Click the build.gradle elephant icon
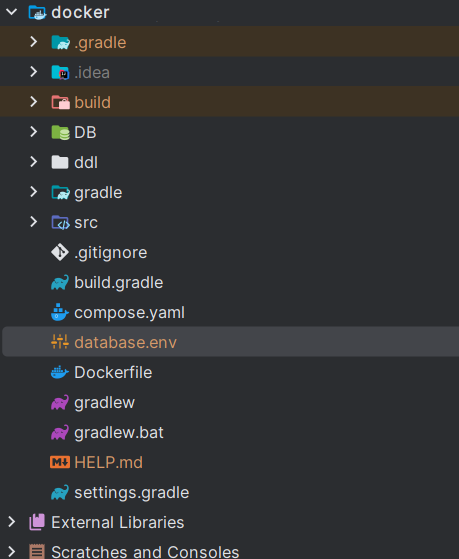 60,282
